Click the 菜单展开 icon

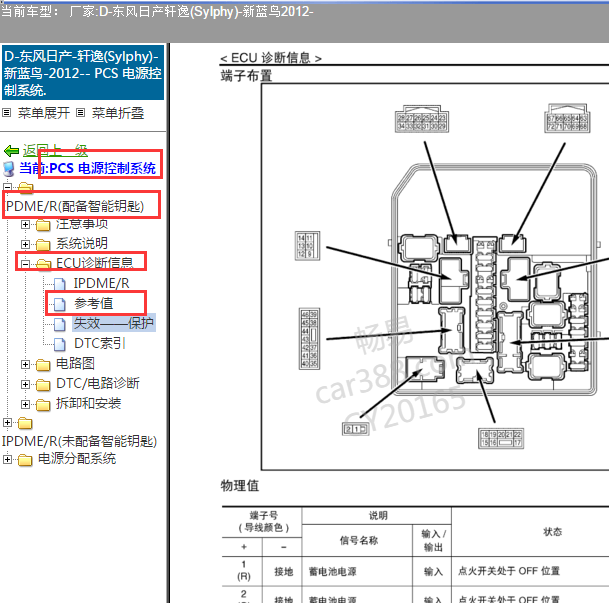tap(6, 113)
